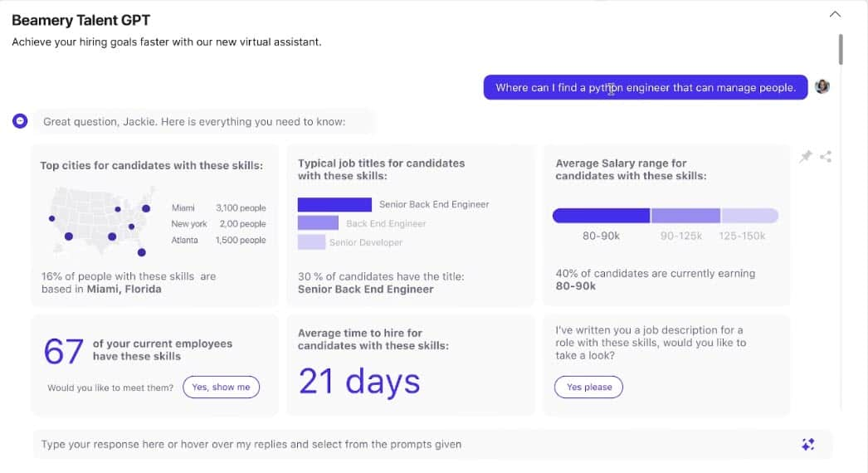The width and height of the screenshot is (868, 473).
Task: Open Jackie's profile picture
Action: point(822,86)
